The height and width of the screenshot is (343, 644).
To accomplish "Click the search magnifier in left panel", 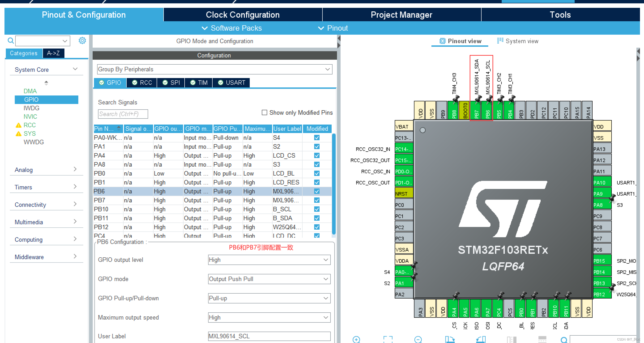I will click(x=11, y=40).
